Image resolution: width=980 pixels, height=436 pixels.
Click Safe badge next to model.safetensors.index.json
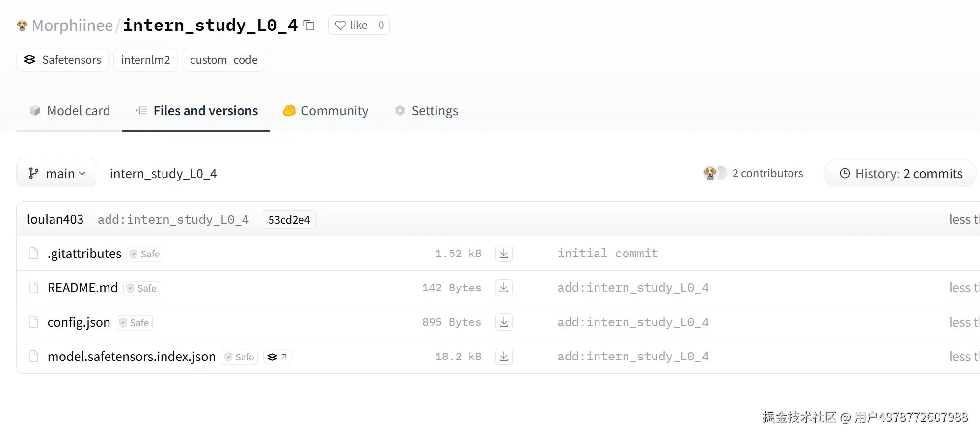(240, 357)
